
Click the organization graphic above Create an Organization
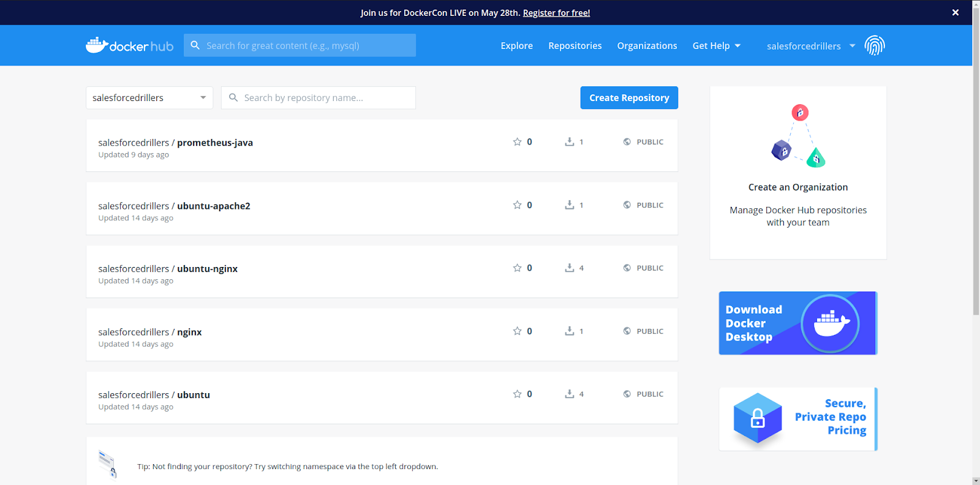pyautogui.click(x=798, y=136)
